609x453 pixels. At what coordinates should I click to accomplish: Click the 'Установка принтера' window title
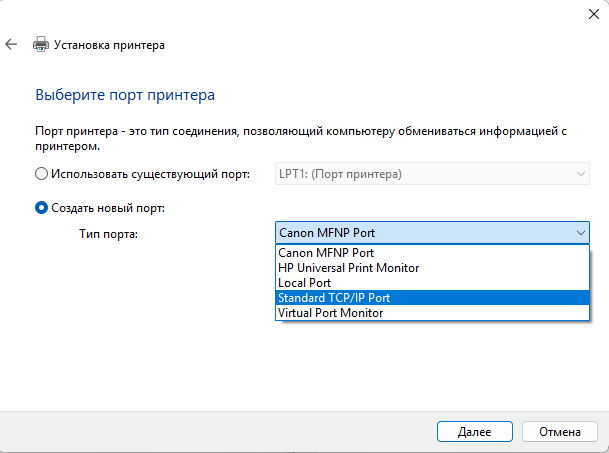[x=111, y=45]
